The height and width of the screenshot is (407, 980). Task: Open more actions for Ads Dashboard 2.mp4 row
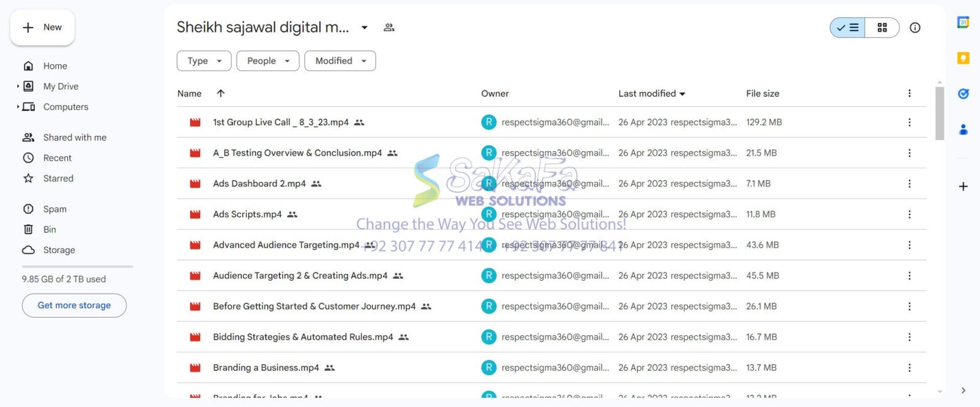pyautogui.click(x=910, y=184)
